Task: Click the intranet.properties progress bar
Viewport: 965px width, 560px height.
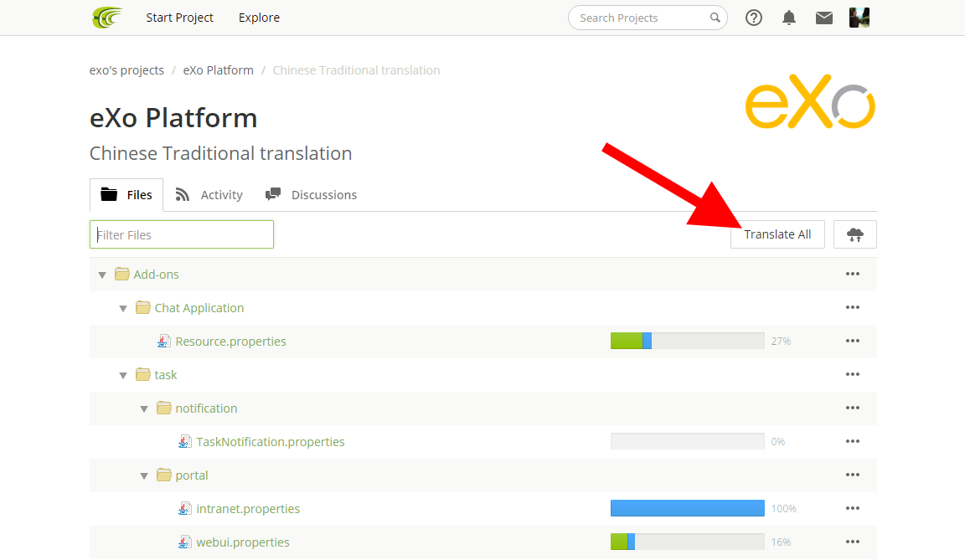Action: tap(688, 508)
